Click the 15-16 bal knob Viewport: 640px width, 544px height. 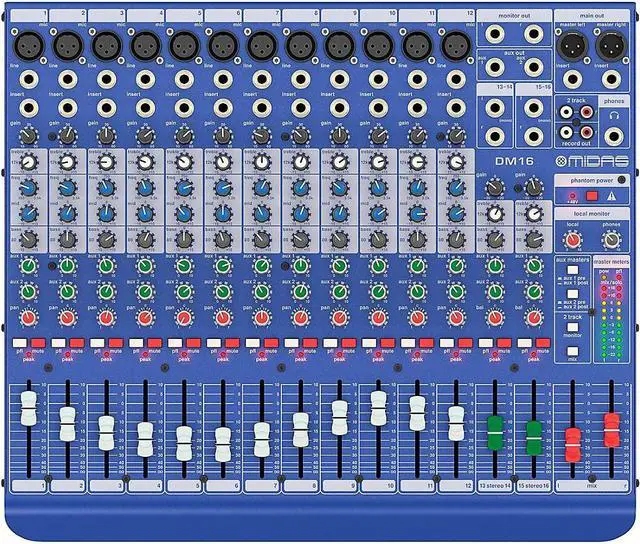click(x=534, y=318)
